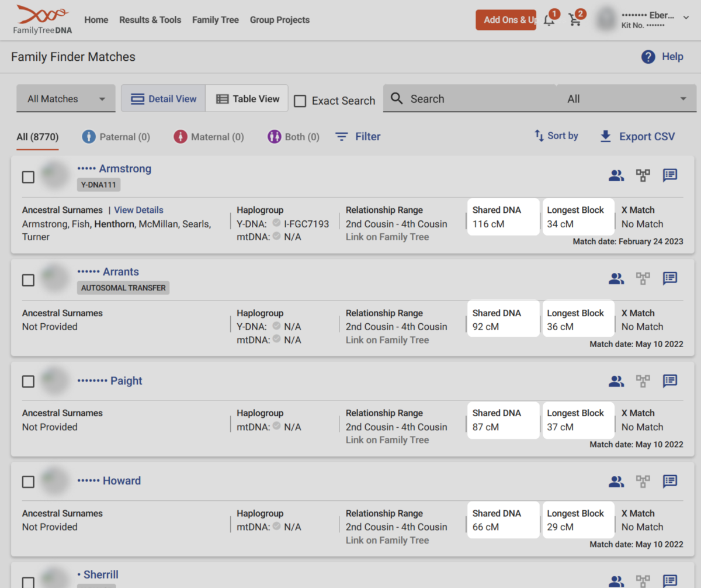This screenshot has width=701, height=588.
Task: Click the Autosomal Transfer badge on Arrants
Action: [123, 288]
